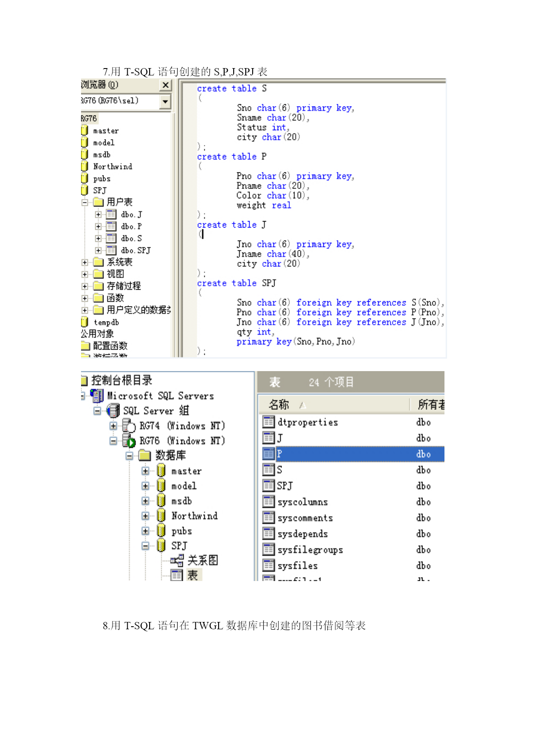535x756 pixels.
Task: Click the model database icon in Object Browser
Action: point(84,142)
